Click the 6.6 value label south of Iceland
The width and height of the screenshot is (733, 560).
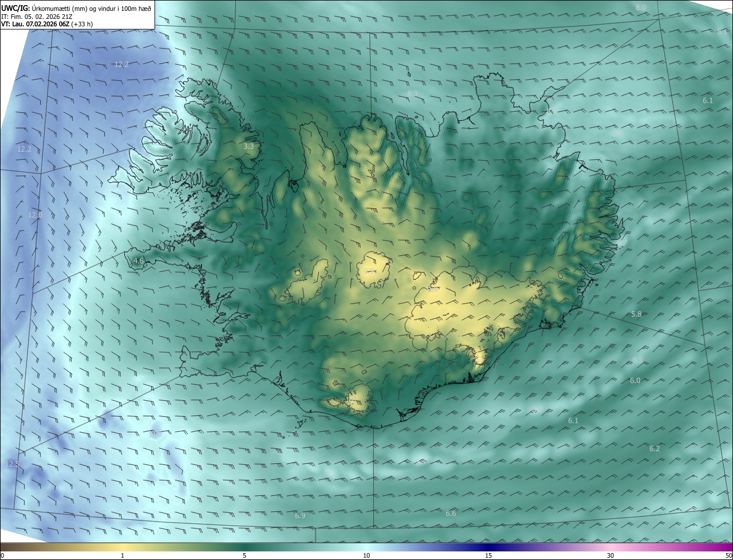point(451,514)
